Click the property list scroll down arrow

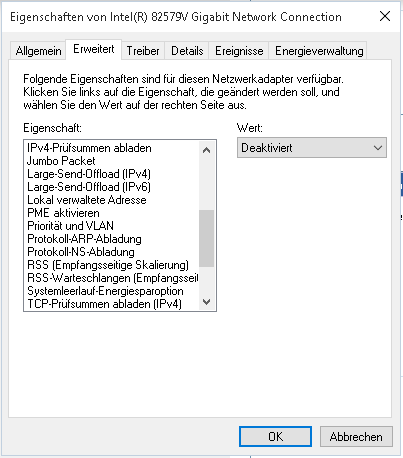[206, 302]
